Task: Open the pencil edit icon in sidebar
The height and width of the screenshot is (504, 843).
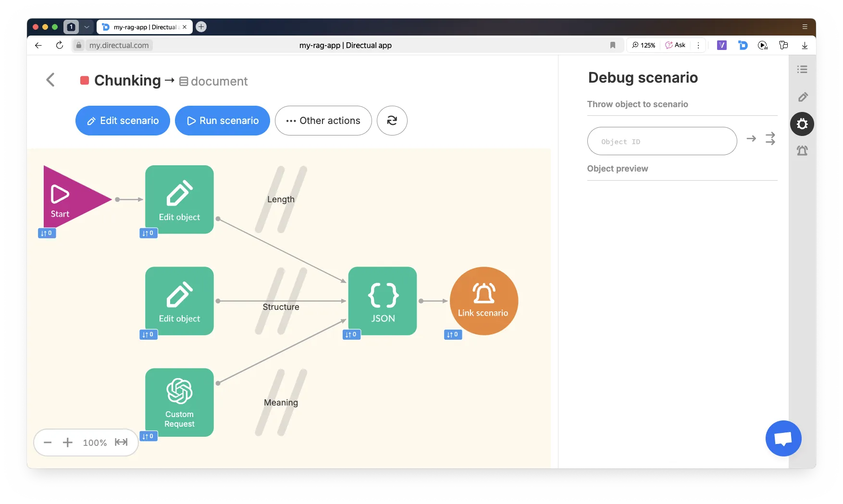Action: tap(802, 97)
